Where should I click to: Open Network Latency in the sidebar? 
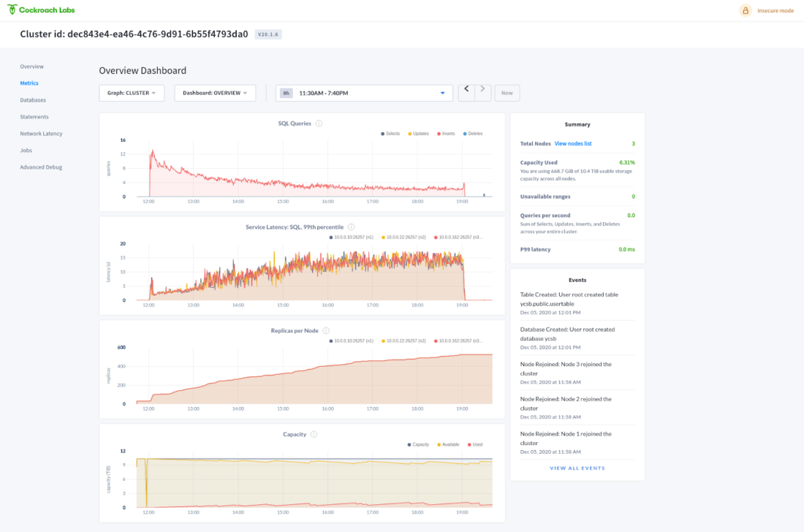(x=41, y=134)
